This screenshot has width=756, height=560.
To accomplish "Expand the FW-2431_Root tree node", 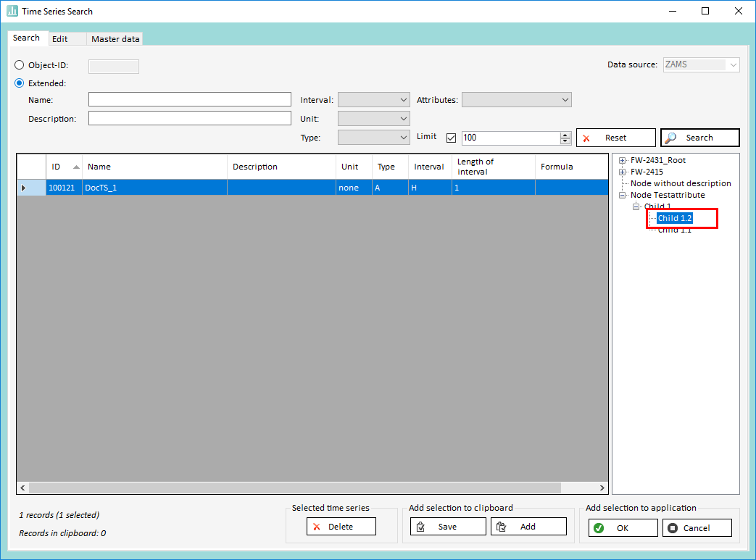I will click(623, 161).
